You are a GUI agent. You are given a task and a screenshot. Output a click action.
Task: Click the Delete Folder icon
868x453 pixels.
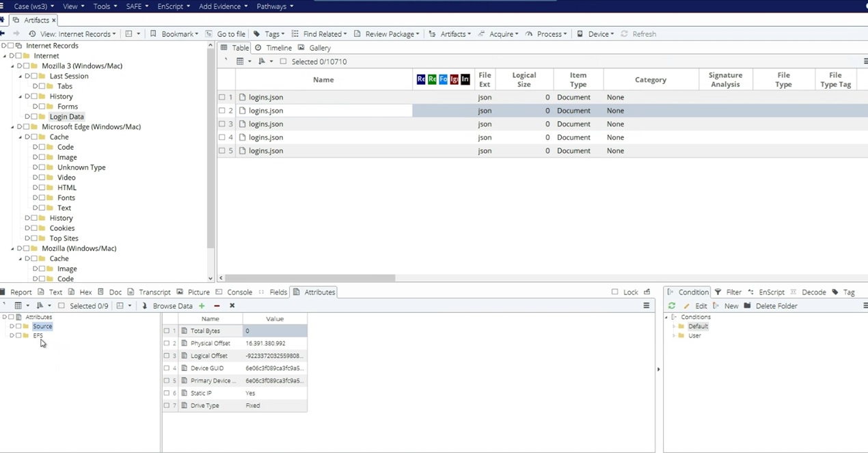748,306
